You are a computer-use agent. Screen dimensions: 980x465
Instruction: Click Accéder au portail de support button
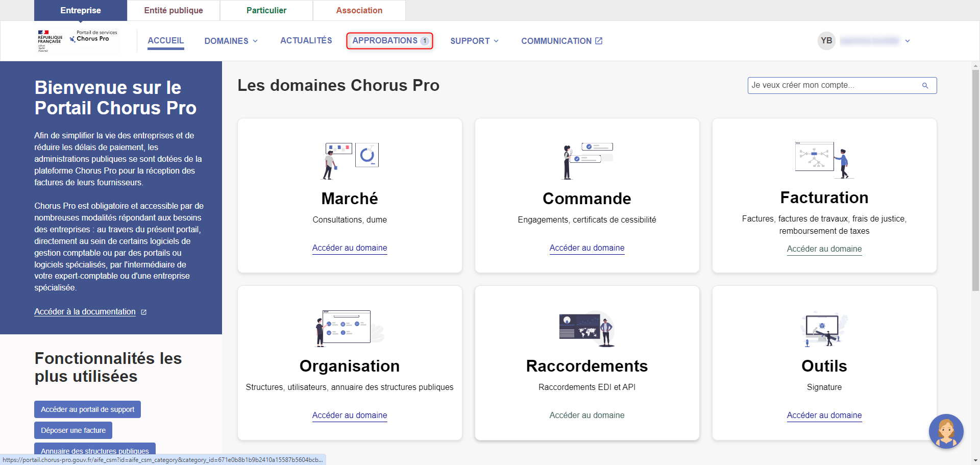pyautogui.click(x=87, y=409)
